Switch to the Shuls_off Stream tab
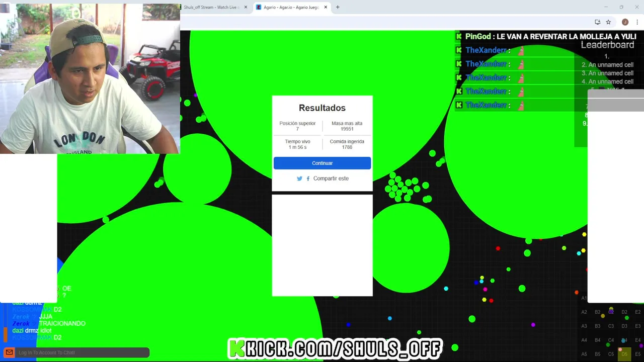The image size is (644, 362). [x=215, y=7]
